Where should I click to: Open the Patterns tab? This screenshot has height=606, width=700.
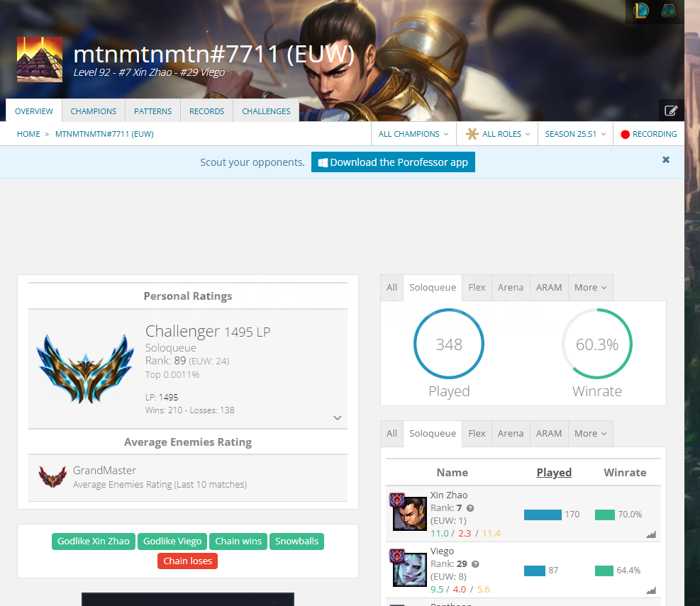coord(152,111)
